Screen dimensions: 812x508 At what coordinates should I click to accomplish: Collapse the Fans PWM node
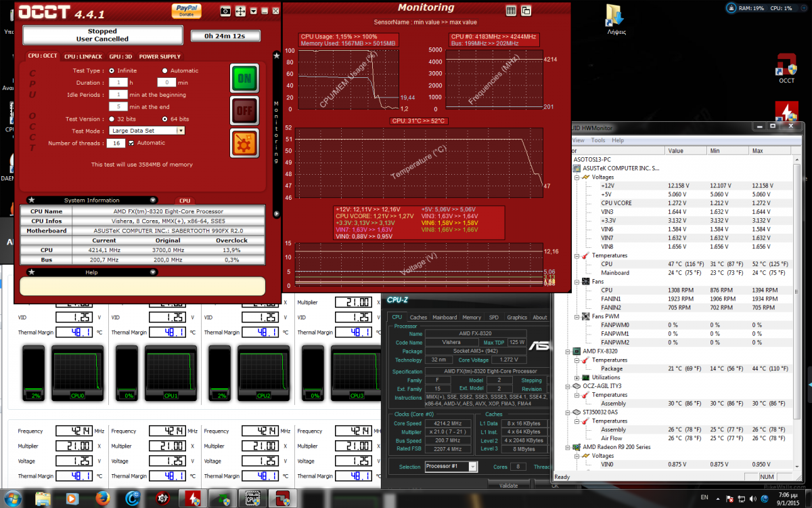point(577,316)
